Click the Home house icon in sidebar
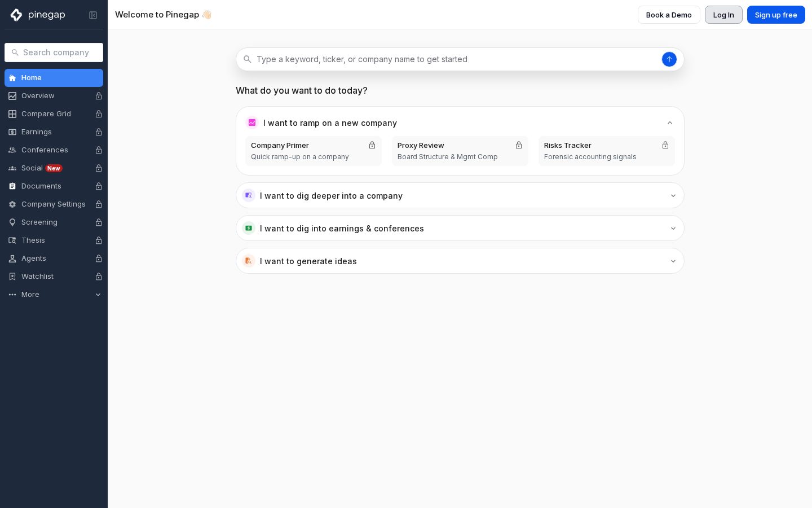The width and height of the screenshot is (812, 508). point(12,78)
